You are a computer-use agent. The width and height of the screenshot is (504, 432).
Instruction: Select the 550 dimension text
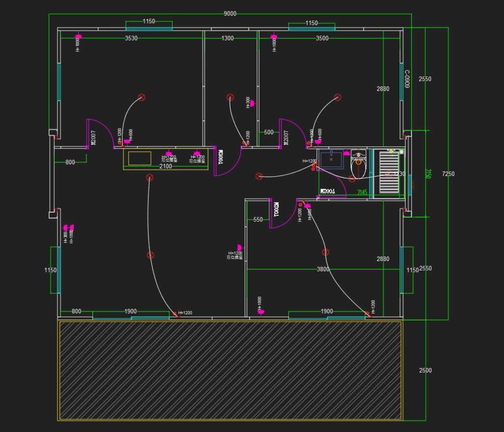pyautogui.click(x=258, y=220)
